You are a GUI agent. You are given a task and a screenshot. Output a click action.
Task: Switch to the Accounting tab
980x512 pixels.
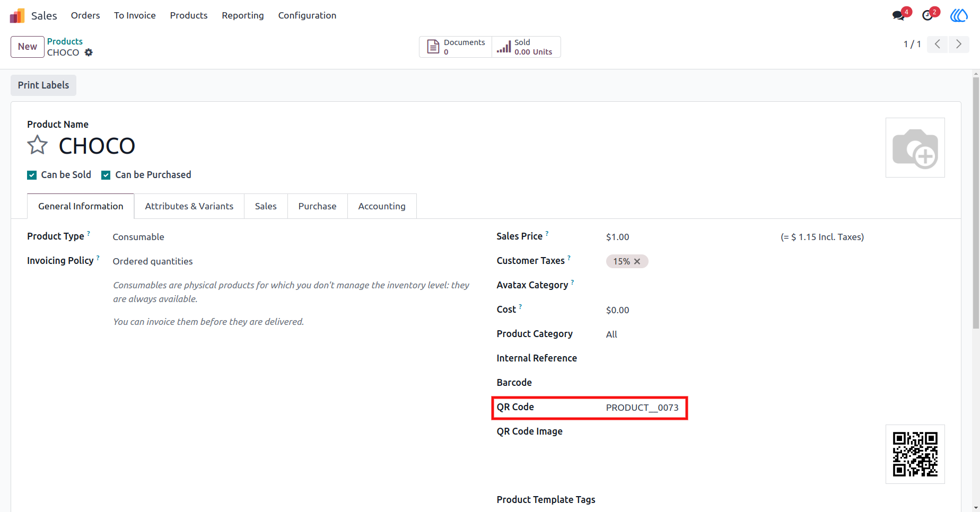[x=382, y=206]
